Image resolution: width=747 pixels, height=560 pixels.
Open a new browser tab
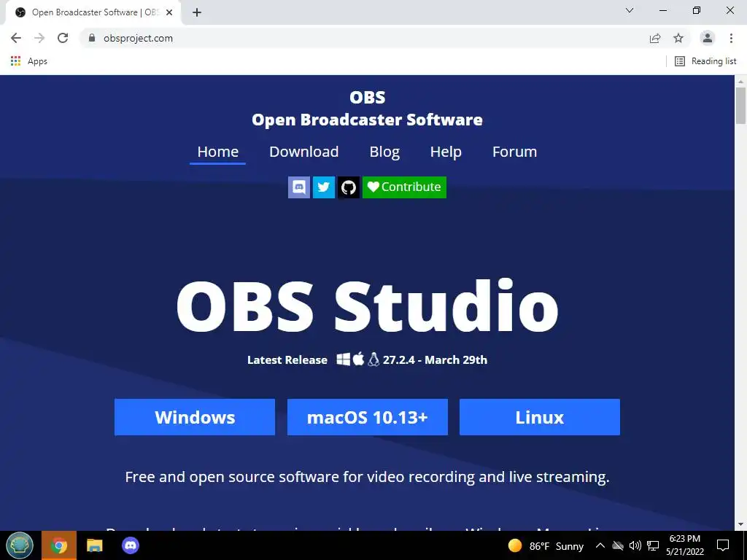(197, 12)
